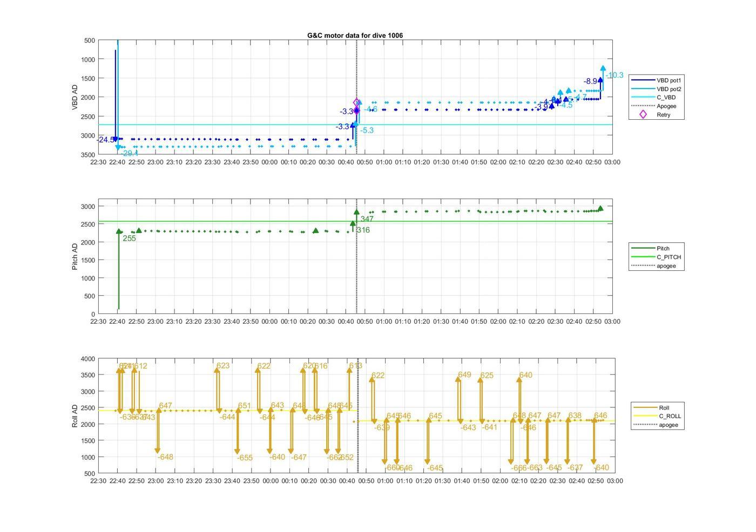Click the '01:30' time tick under the VBD plot
Viewport: 756px width, 532px height.
pos(441,162)
